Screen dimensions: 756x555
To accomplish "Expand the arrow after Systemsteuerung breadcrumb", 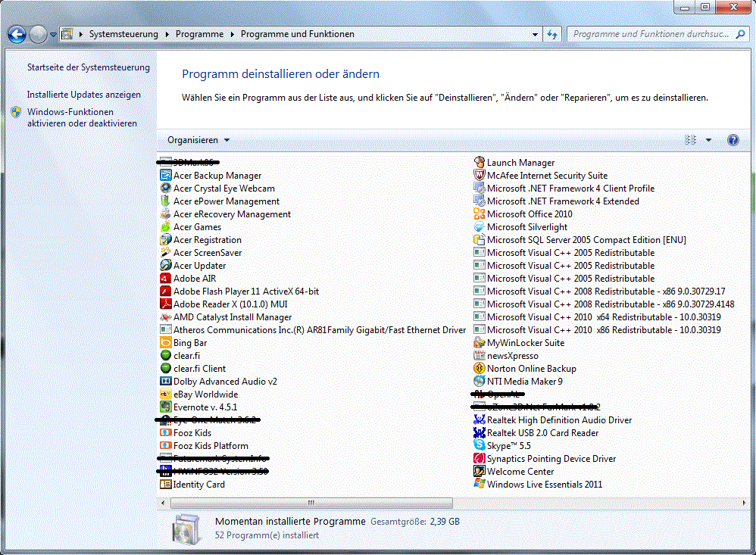I will (167, 34).
